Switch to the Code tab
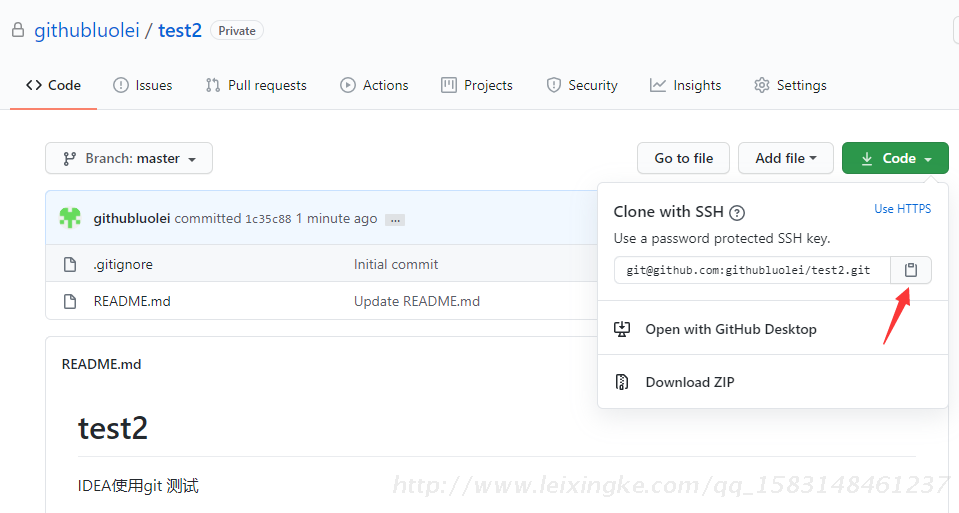The width and height of the screenshot is (959, 513). tap(53, 85)
